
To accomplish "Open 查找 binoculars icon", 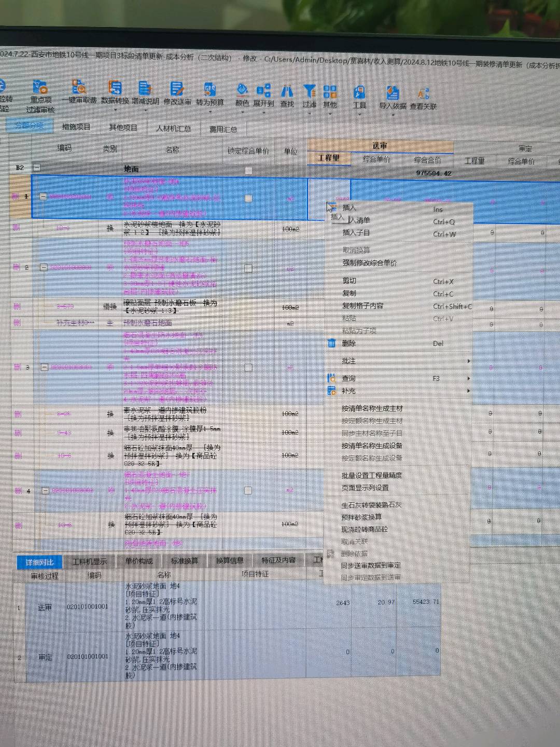I will click(287, 91).
